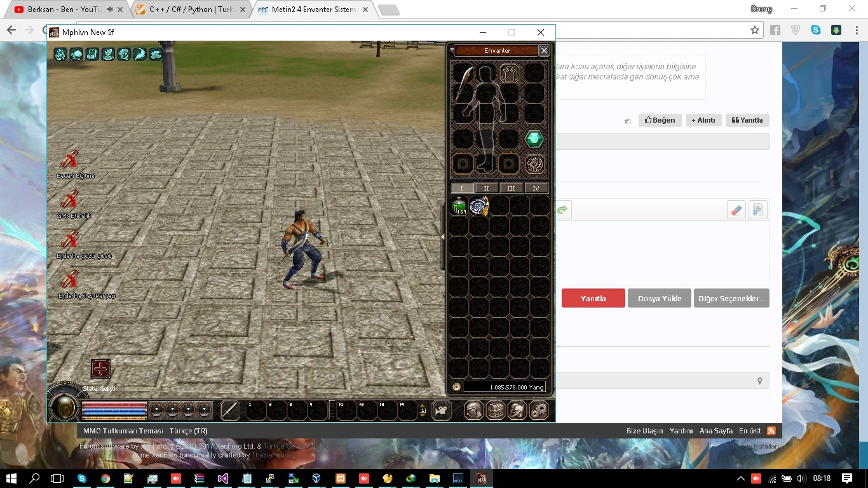868x488 pixels.
Task: Open the character window button in game taskbar
Action: point(473,410)
